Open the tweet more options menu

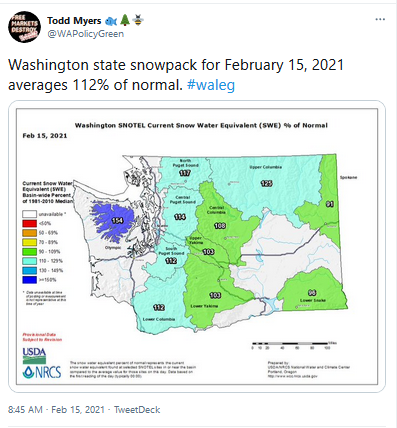click(380, 19)
